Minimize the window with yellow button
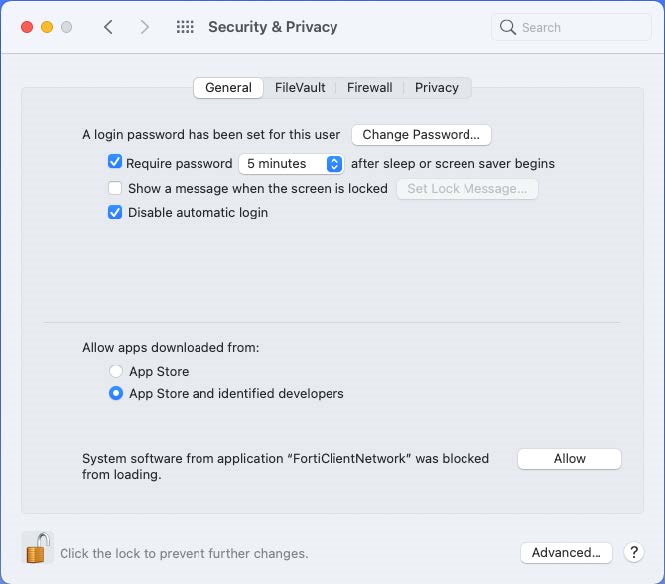 (x=46, y=27)
